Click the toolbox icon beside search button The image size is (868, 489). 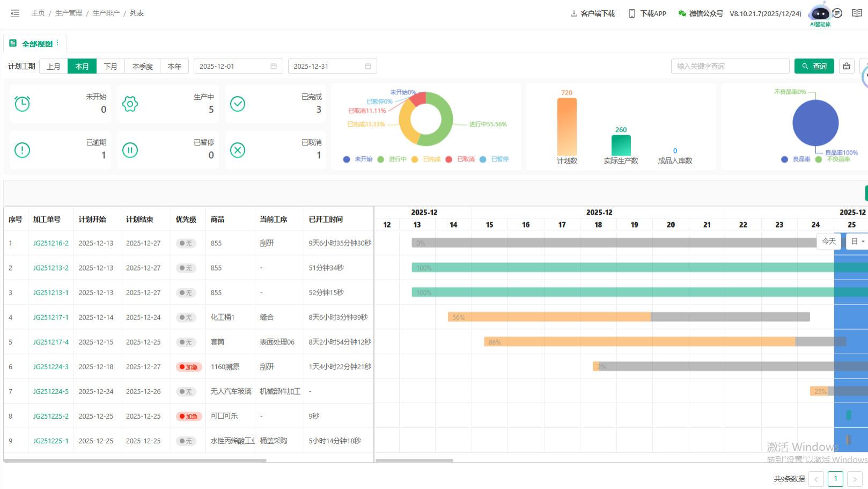click(847, 66)
